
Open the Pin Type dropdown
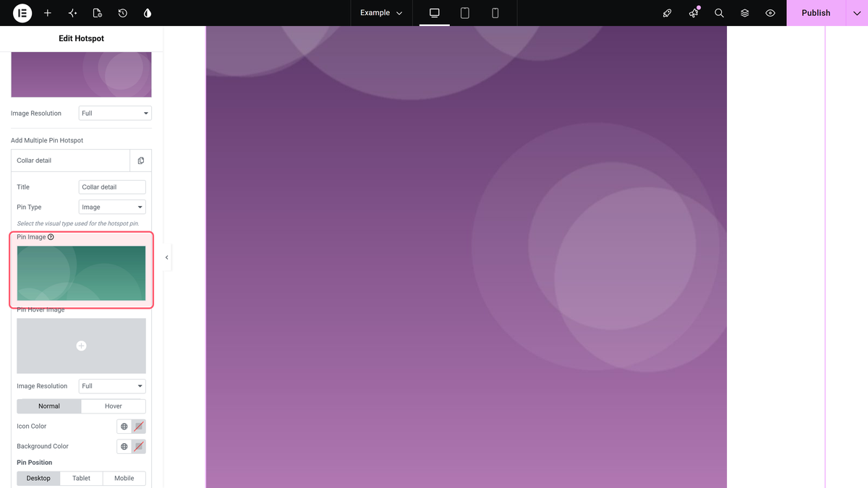click(x=112, y=207)
